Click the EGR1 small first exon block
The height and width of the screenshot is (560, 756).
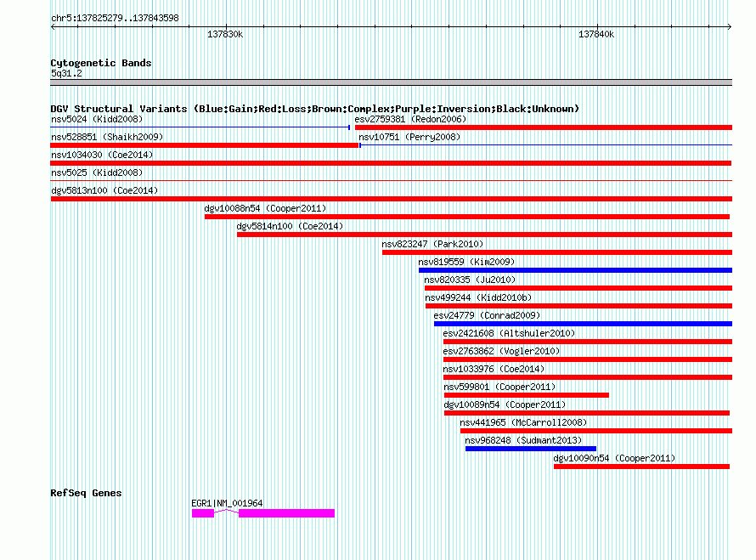tap(203, 513)
